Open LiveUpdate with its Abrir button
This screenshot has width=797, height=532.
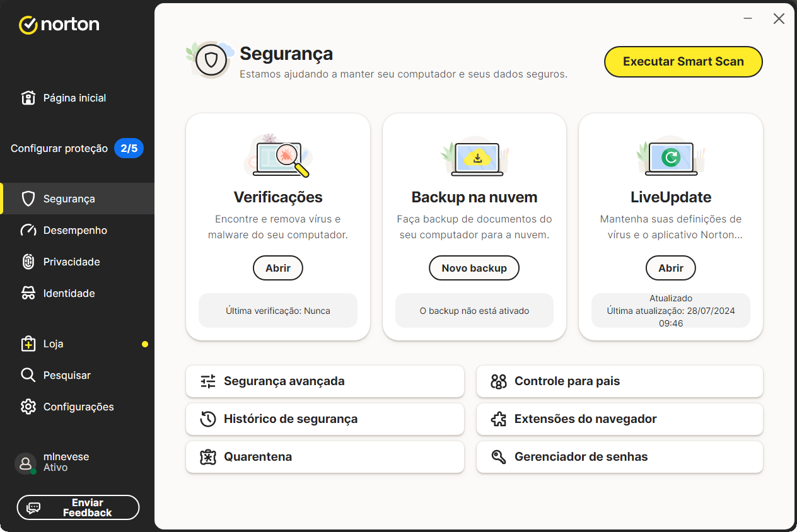[x=671, y=268]
